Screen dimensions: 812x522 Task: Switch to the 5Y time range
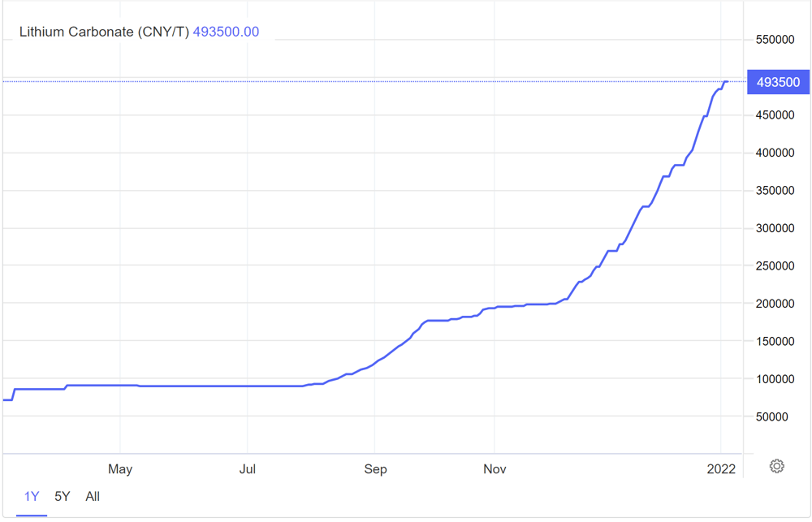coord(63,496)
